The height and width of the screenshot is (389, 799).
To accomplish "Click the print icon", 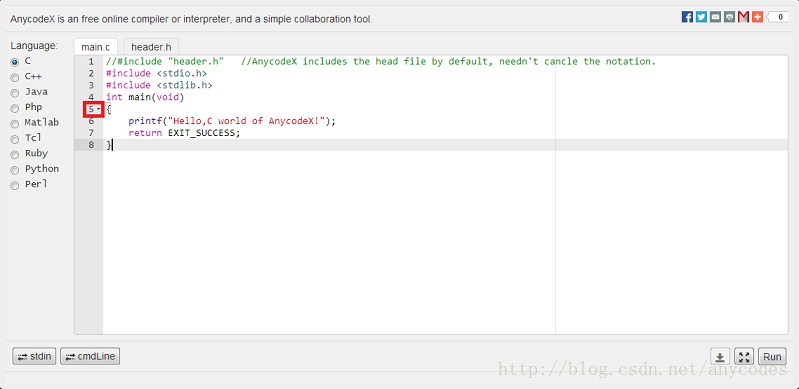I will [729, 17].
